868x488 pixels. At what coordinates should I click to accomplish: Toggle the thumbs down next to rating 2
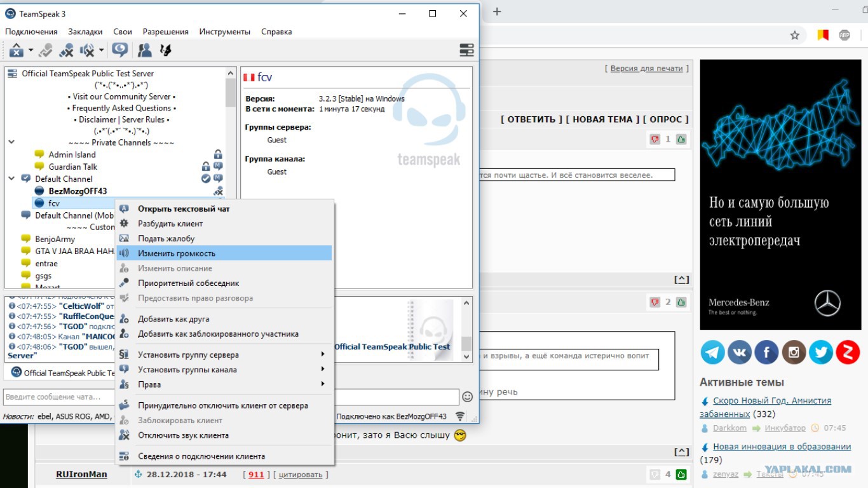[655, 302]
